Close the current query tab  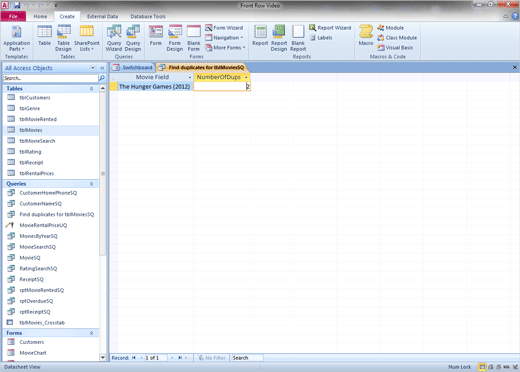pyautogui.click(x=515, y=67)
